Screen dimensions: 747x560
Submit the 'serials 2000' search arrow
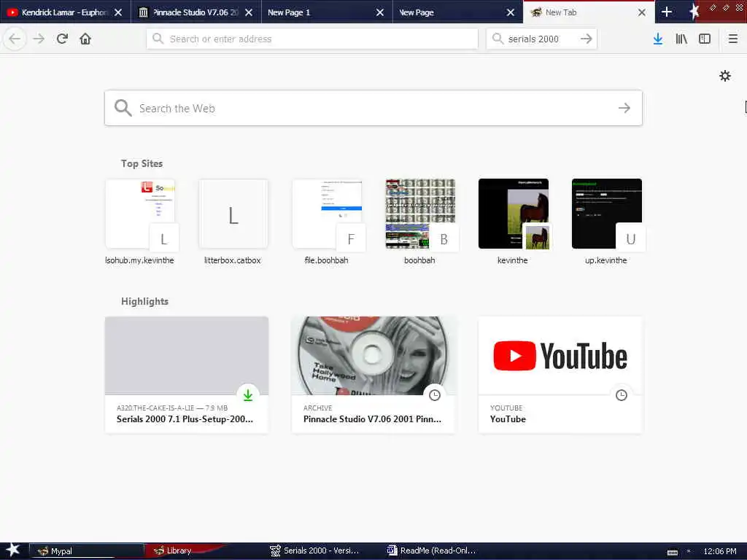[587, 39]
